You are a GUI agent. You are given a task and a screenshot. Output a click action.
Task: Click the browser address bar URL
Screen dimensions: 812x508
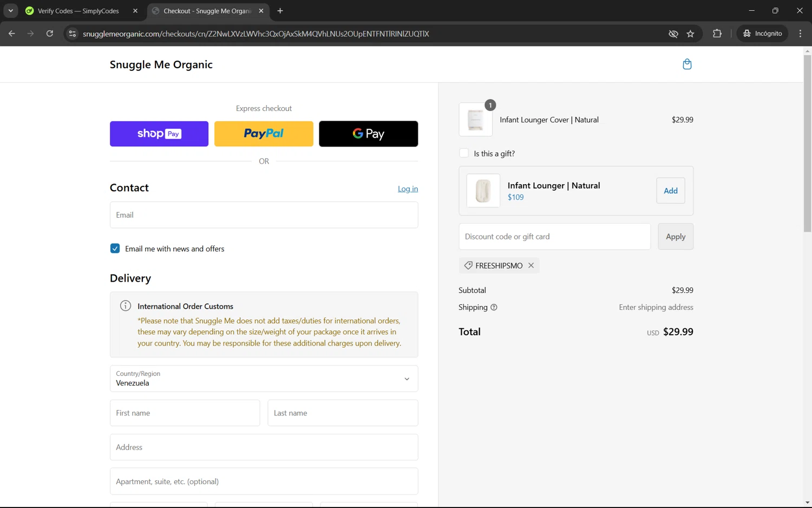(256, 34)
